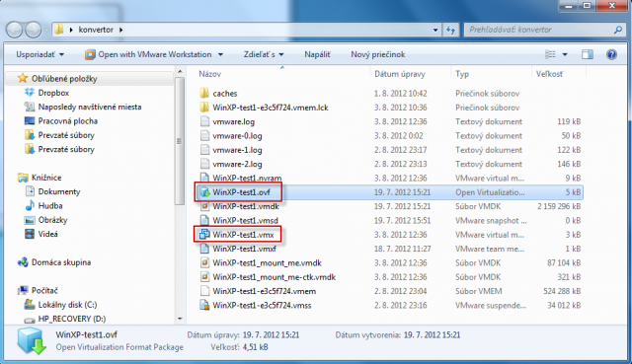
Task: Click the Obľúbené položky star icon
Action: pyautogui.click(x=23, y=78)
